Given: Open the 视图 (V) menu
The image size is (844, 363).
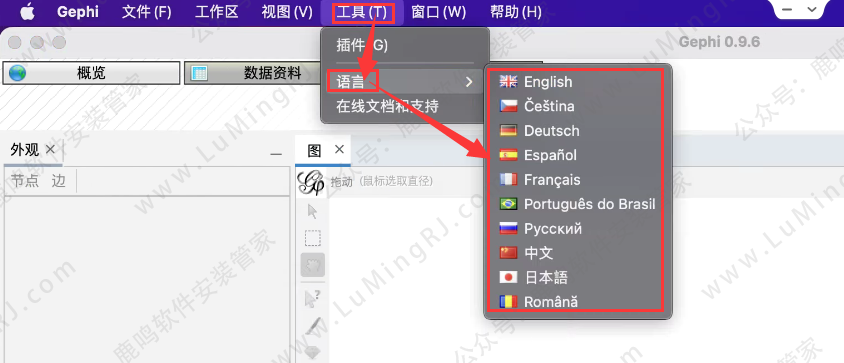Looking at the screenshot, I should coord(287,12).
